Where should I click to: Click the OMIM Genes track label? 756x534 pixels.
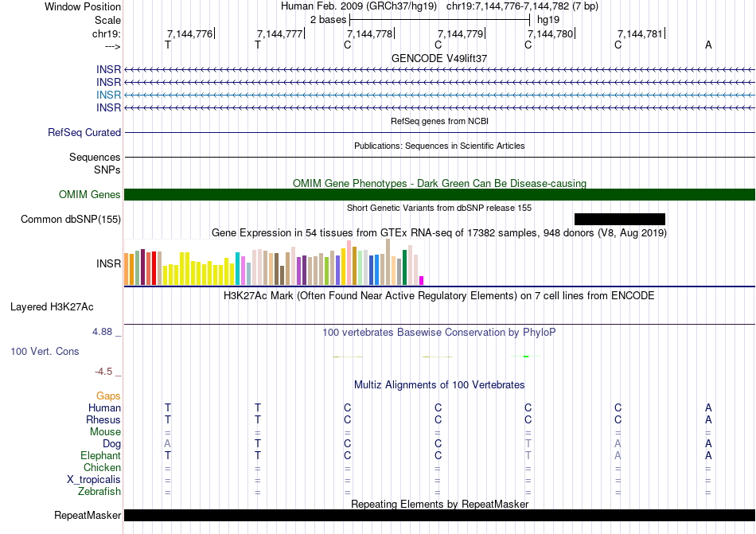89,195
